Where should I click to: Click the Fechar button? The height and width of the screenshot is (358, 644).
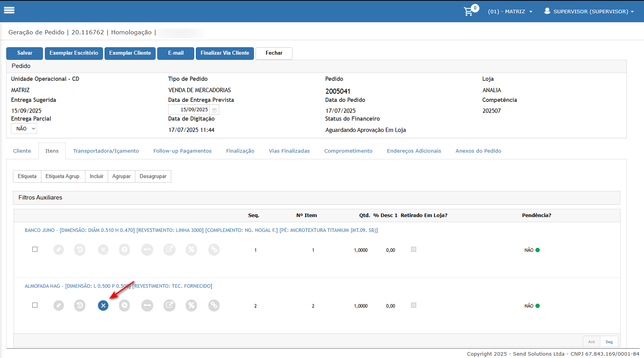tap(274, 53)
